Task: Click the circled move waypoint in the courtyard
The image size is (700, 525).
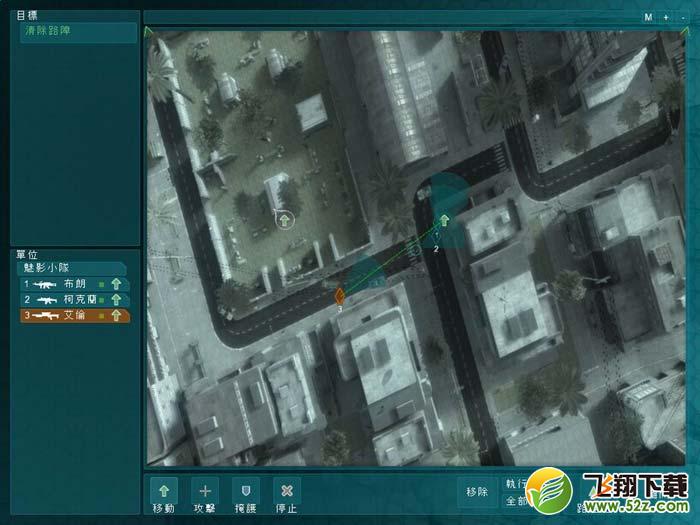Action: pos(285,220)
